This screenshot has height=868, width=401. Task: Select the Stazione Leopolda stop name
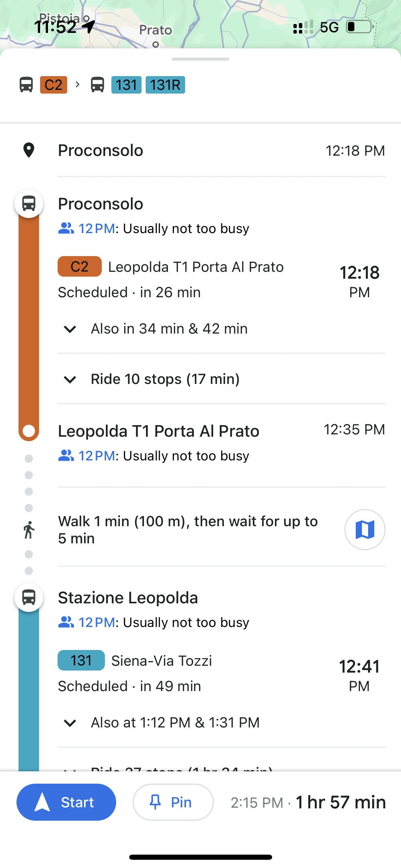128,598
